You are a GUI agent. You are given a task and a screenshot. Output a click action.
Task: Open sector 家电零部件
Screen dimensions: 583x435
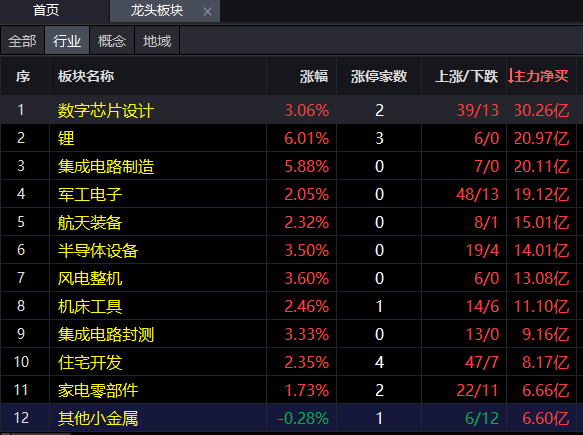click(98, 390)
